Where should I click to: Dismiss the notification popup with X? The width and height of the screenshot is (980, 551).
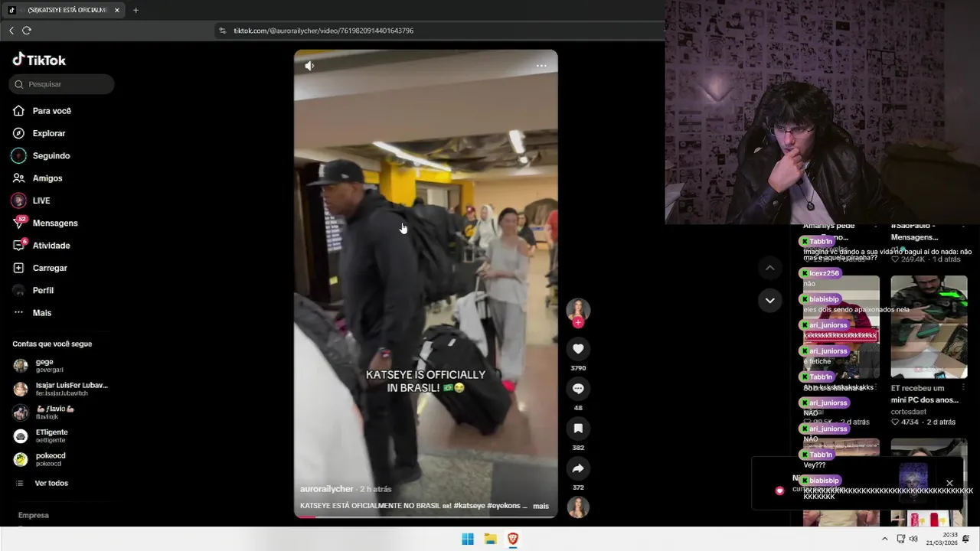[x=949, y=483]
